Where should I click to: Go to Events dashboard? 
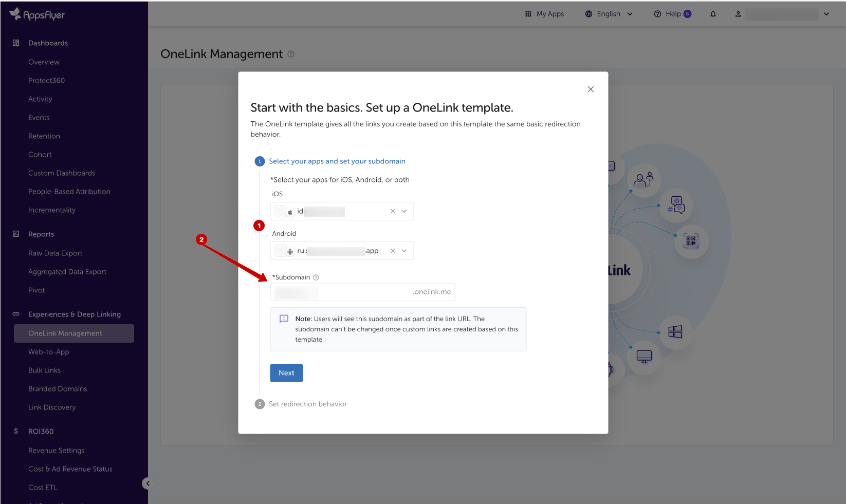click(39, 118)
